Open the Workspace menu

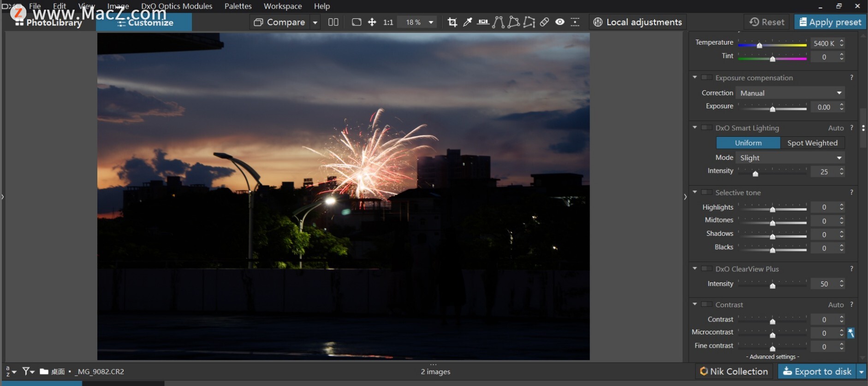tap(283, 6)
